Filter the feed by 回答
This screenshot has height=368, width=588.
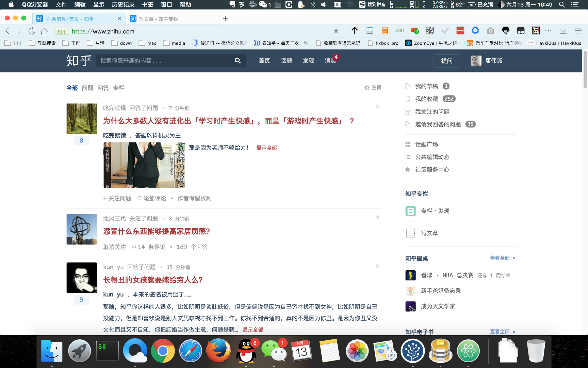click(x=103, y=88)
